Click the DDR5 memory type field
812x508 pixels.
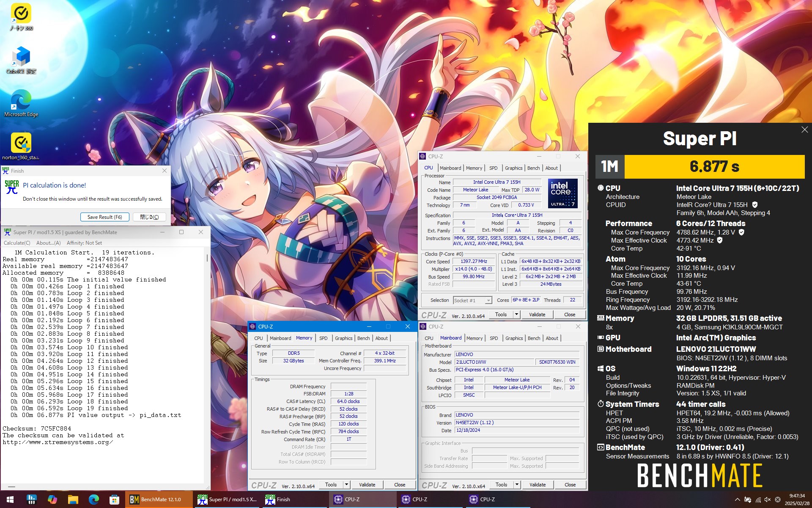[x=294, y=353]
